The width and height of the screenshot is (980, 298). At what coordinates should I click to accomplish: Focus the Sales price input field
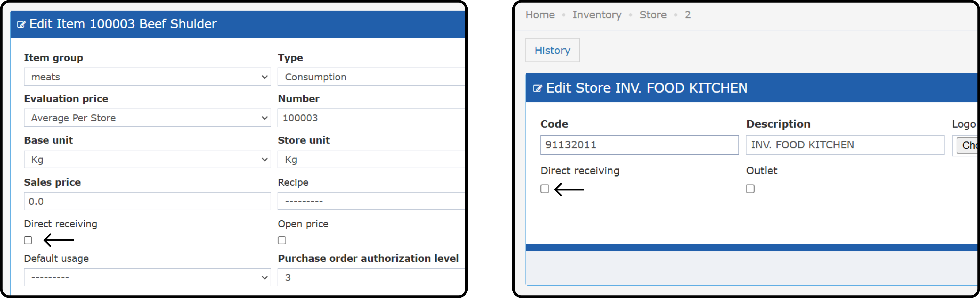point(147,201)
